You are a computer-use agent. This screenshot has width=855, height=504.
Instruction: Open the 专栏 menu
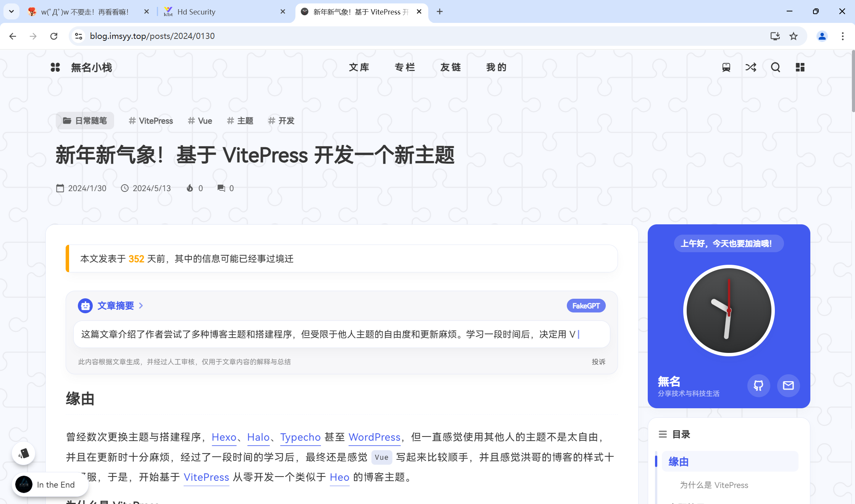click(405, 68)
